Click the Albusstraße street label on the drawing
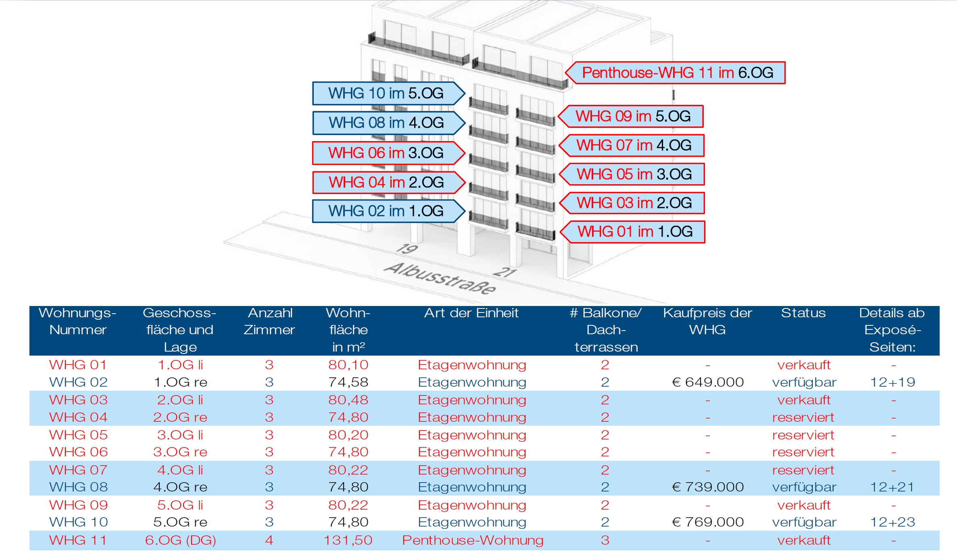This screenshot has height=560, width=957. (440, 279)
